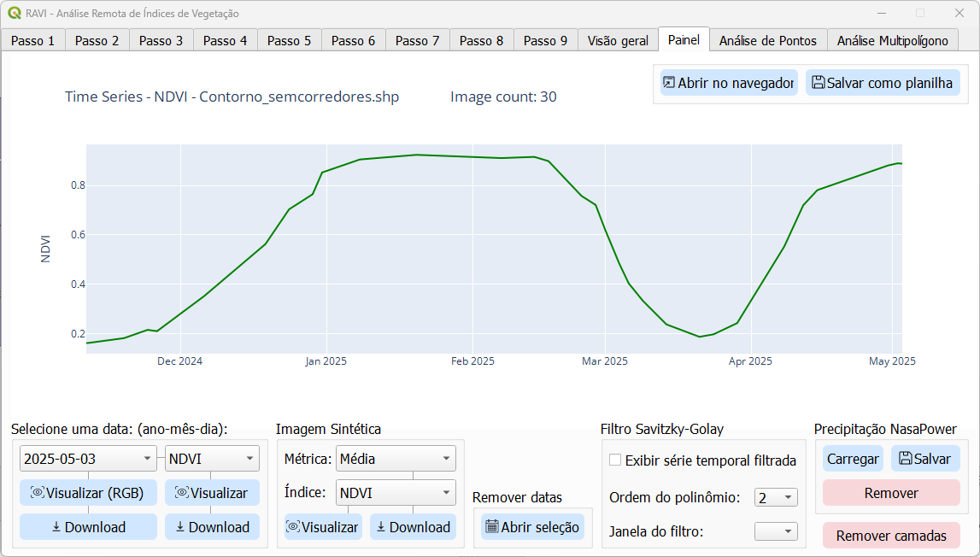Expand the Métrica dropdown set to Média
The height and width of the screenshot is (557, 980).
click(x=396, y=459)
